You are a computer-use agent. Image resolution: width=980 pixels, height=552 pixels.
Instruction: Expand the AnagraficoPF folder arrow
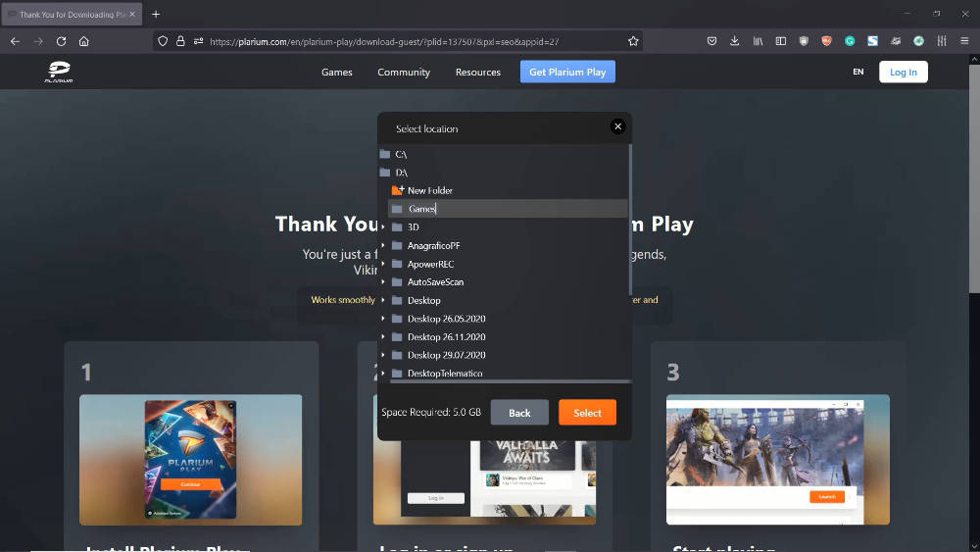pyautogui.click(x=383, y=246)
